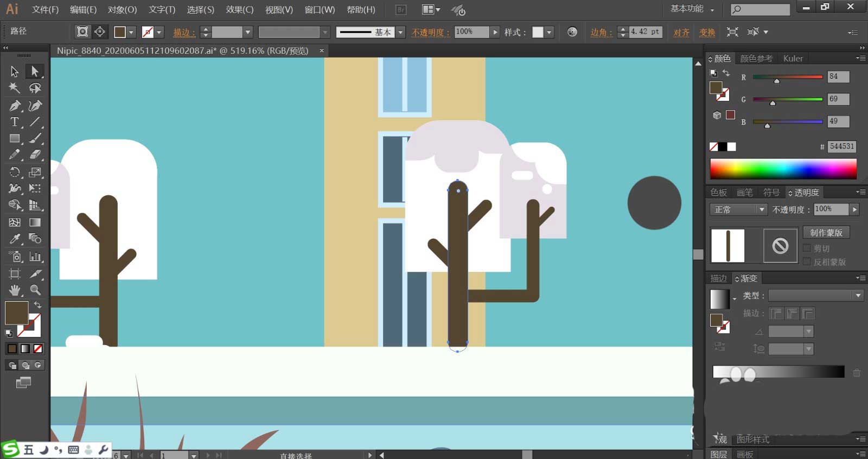The height and width of the screenshot is (459, 868).
Task: Switch to Draw Inside mode
Action: 37,365
